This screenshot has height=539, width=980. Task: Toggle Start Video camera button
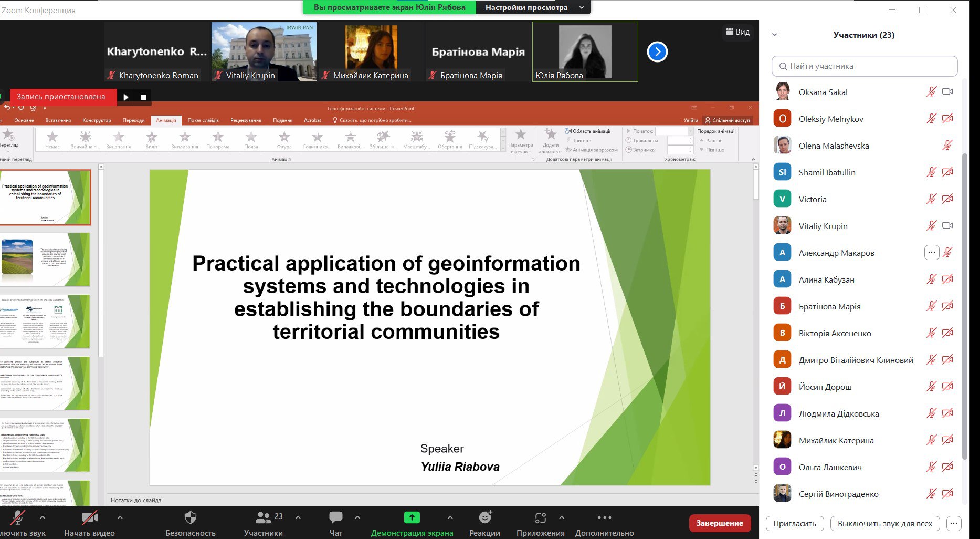coord(89,518)
